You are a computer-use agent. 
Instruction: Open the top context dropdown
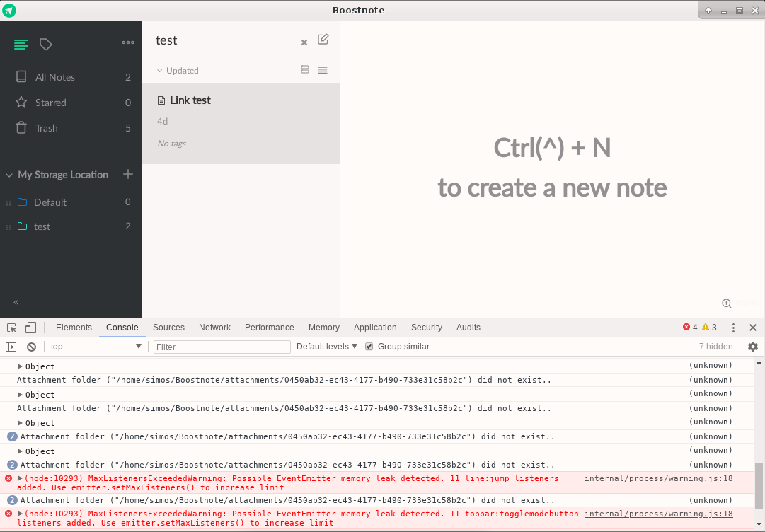click(x=96, y=347)
